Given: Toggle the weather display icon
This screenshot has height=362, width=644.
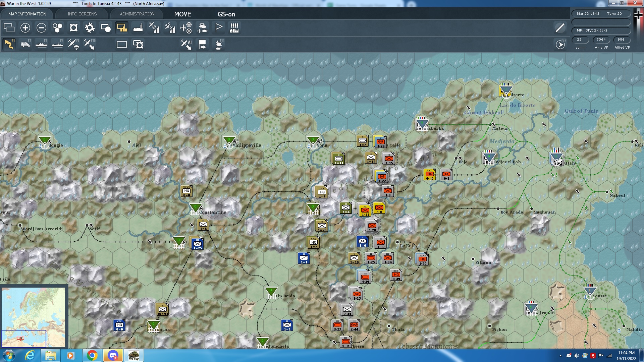Looking at the screenshot, I should click(202, 28).
